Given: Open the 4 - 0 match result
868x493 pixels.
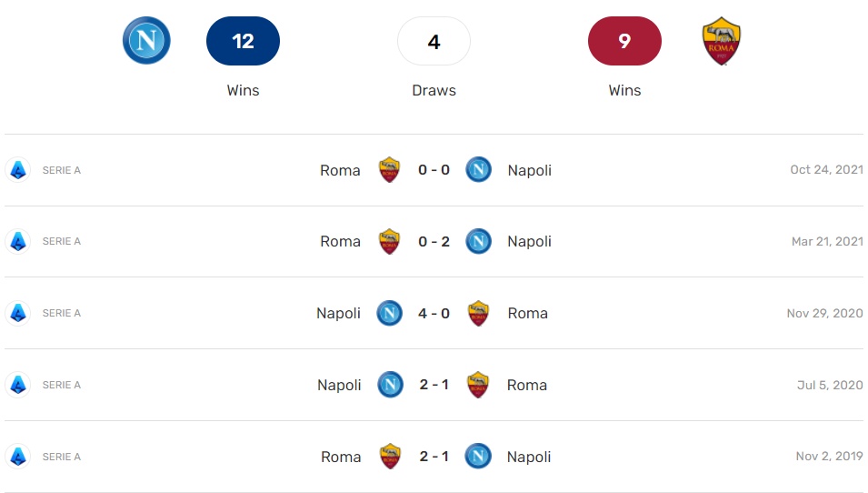Looking at the screenshot, I should pyautogui.click(x=434, y=313).
